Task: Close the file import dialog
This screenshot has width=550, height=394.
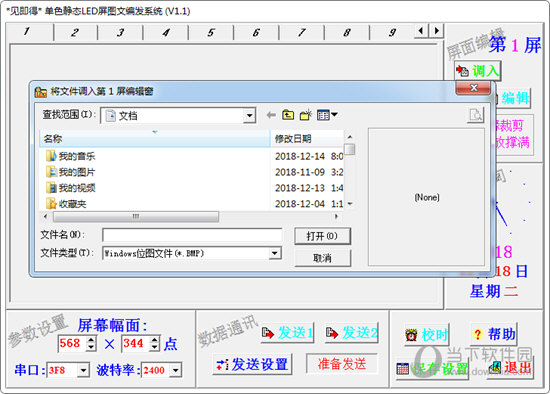Action: [473, 88]
